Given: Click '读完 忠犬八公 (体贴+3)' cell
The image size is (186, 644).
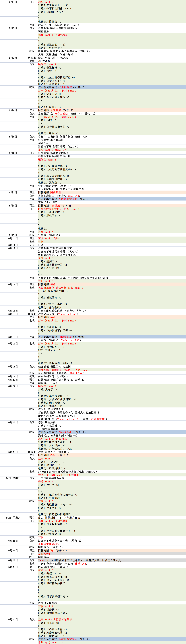Looking at the screenshot, I should (112, 58).
